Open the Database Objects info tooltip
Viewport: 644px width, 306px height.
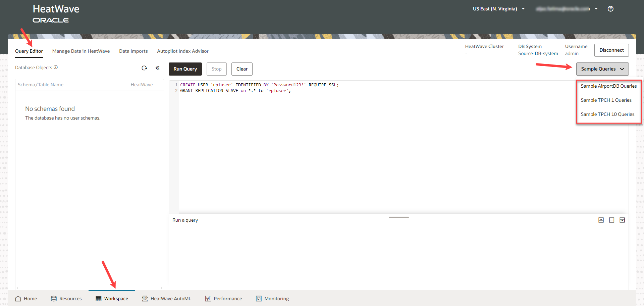tap(56, 67)
